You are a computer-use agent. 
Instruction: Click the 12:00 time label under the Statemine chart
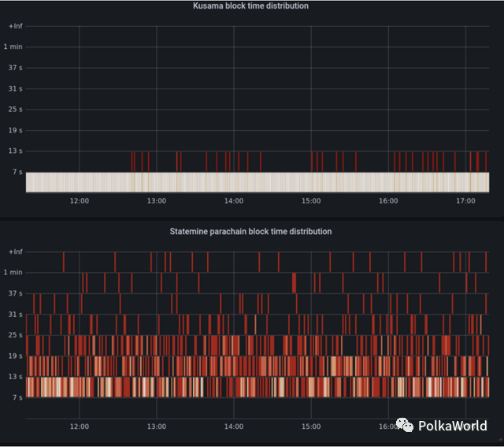pyautogui.click(x=80, y=427)
